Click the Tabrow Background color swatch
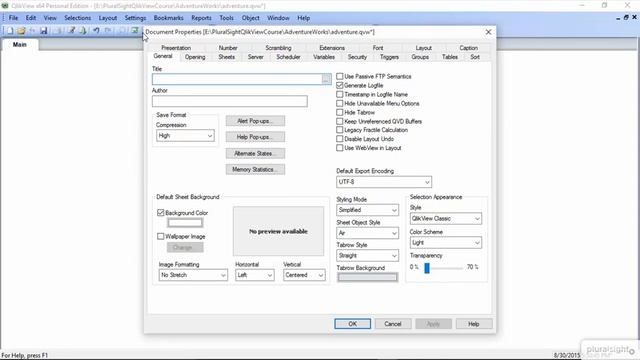The image size is (640, 360). (367, 278)
